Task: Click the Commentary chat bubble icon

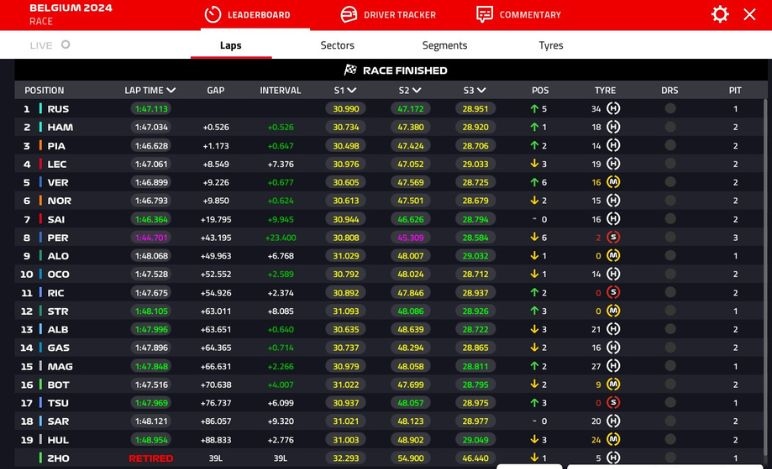Action: pyautogui.click(x=485, y=14)
